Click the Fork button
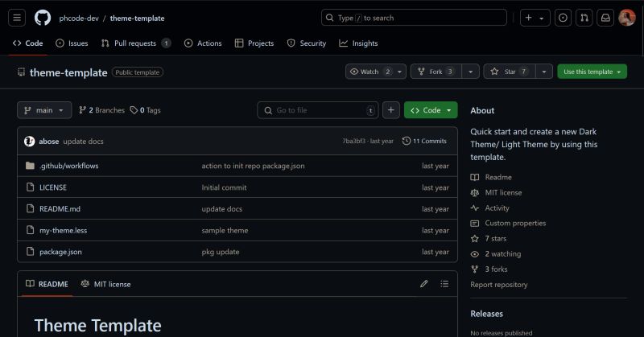Viewport: 644px width, 337px height. pos(436,72)
